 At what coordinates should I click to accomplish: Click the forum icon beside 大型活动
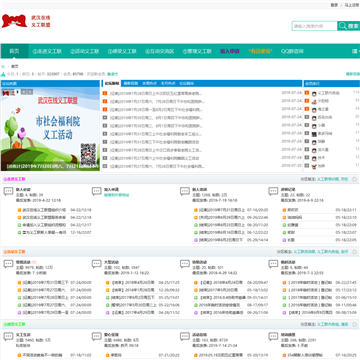click(97, 264)
